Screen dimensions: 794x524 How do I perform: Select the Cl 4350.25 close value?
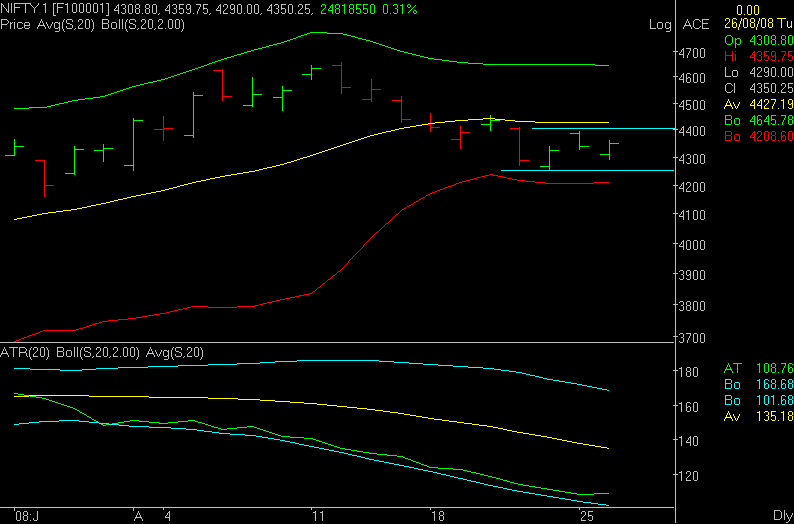(x=758, y=89)
